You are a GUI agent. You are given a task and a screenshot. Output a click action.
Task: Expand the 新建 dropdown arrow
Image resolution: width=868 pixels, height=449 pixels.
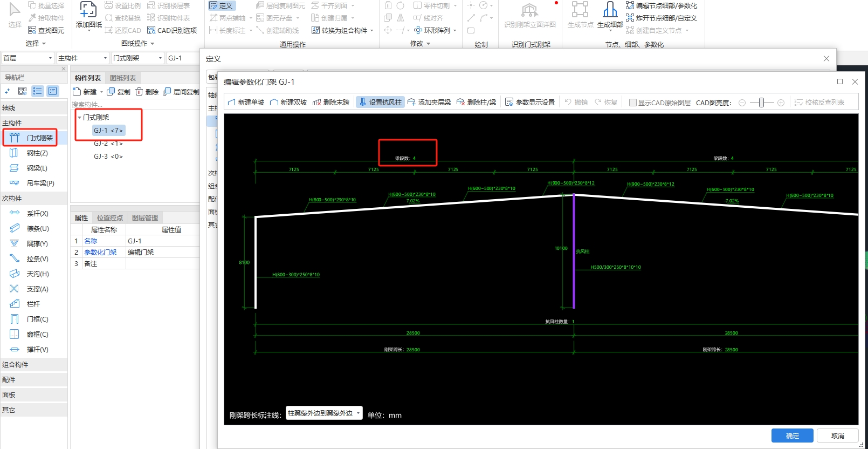click(x=101, y=92)
